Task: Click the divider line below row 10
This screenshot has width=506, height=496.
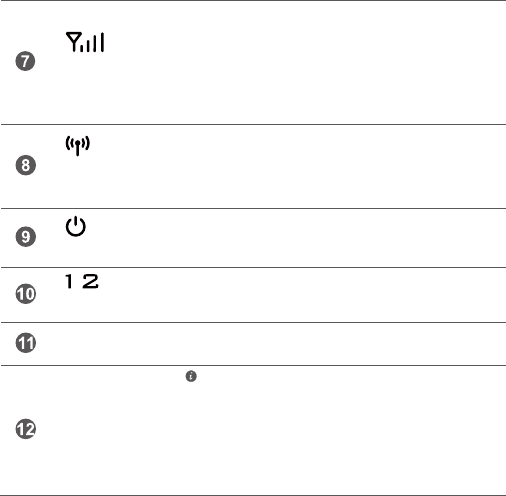Action: point(253,322)
